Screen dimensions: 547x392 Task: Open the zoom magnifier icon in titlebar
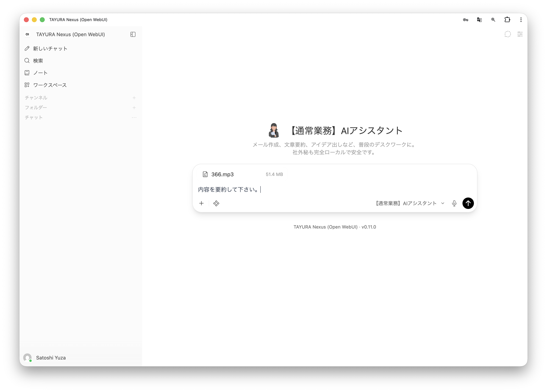point(493,20)
